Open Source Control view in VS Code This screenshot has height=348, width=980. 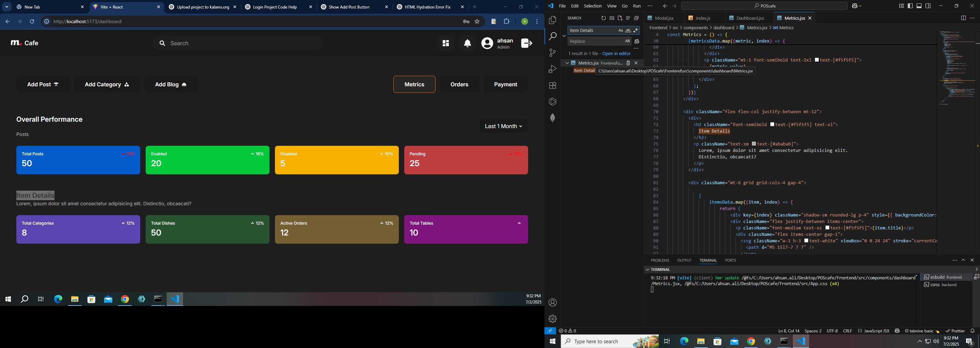click(552, 53)
